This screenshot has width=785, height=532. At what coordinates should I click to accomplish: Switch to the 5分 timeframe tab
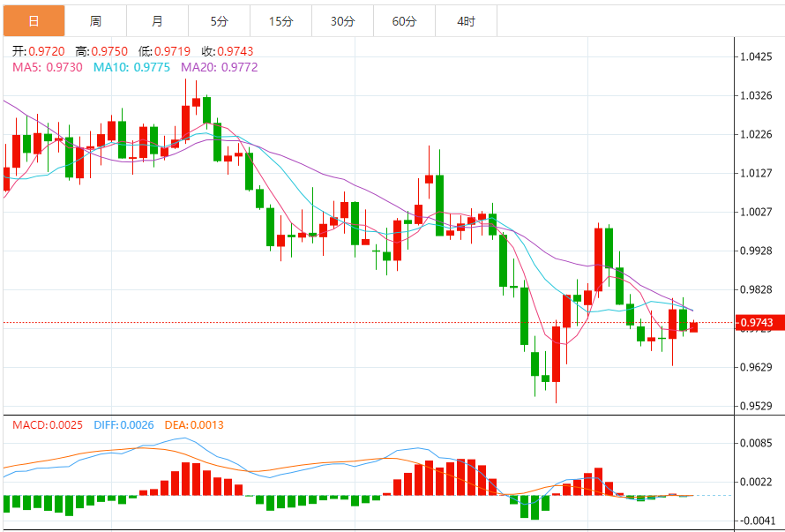pos(219,20)
